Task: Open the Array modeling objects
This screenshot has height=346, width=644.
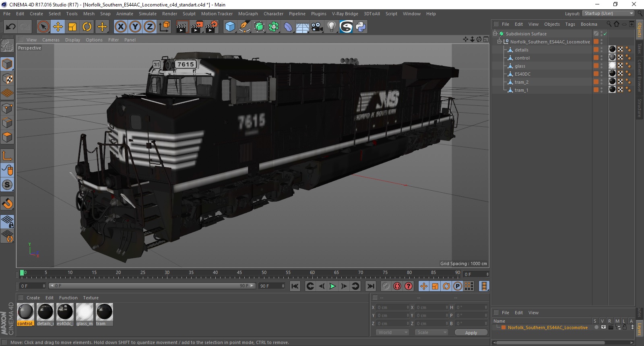Action: 274,27
